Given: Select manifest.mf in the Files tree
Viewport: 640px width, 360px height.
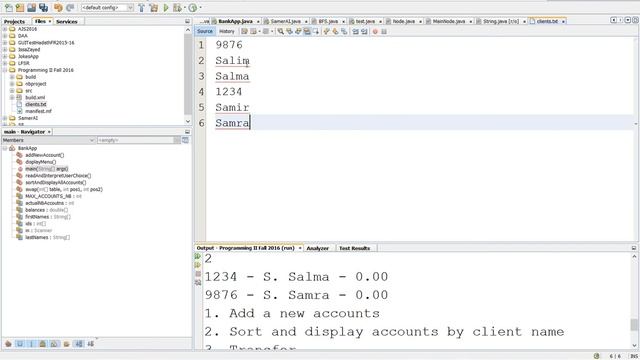Looking at the screenshot, I should pos(38,111).
